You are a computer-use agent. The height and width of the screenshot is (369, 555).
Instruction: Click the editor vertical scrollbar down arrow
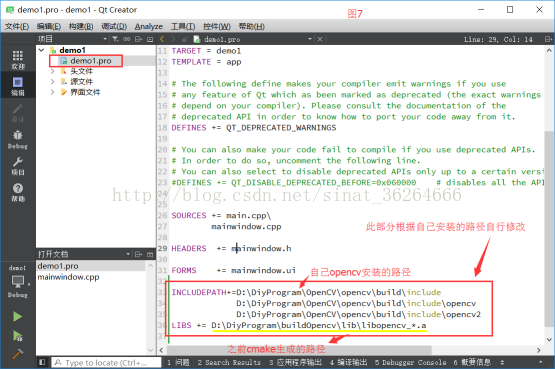click(x=549, y=340)
